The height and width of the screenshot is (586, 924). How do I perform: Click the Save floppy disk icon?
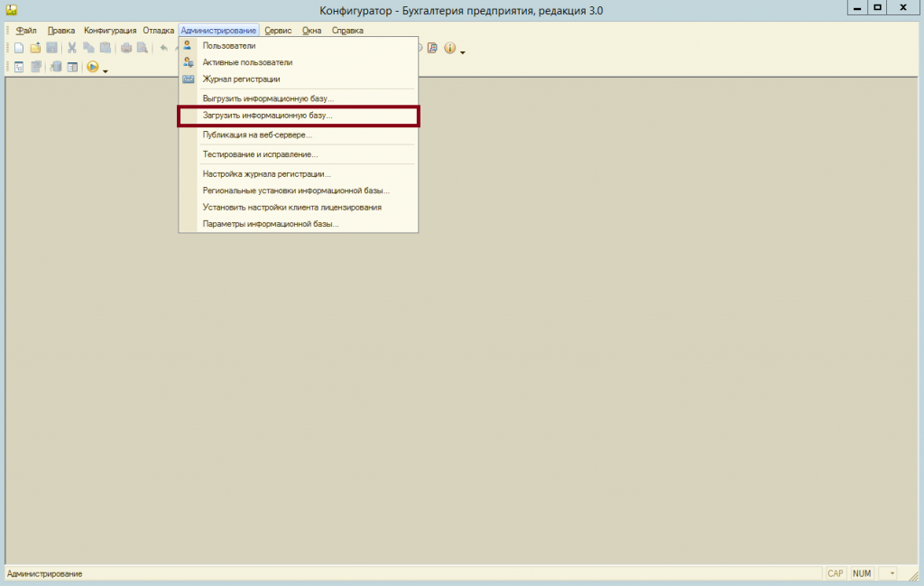pyautogui.click(x=51, y=49)
